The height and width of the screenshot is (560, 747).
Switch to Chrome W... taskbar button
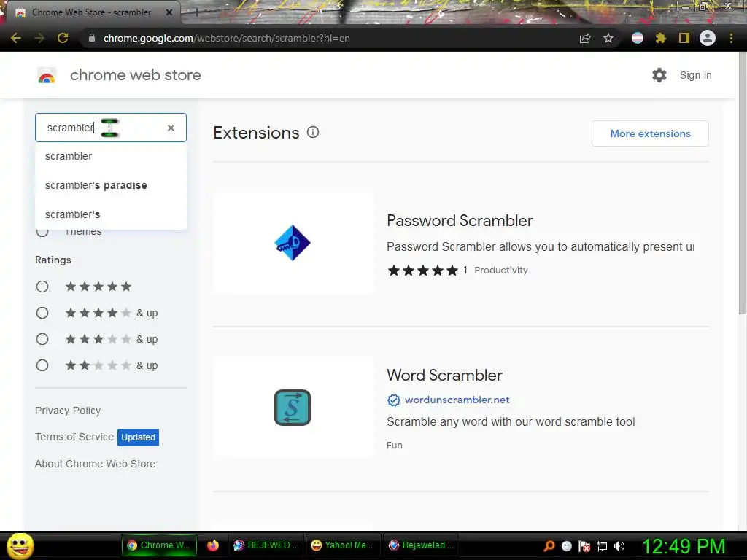(159, 545)
